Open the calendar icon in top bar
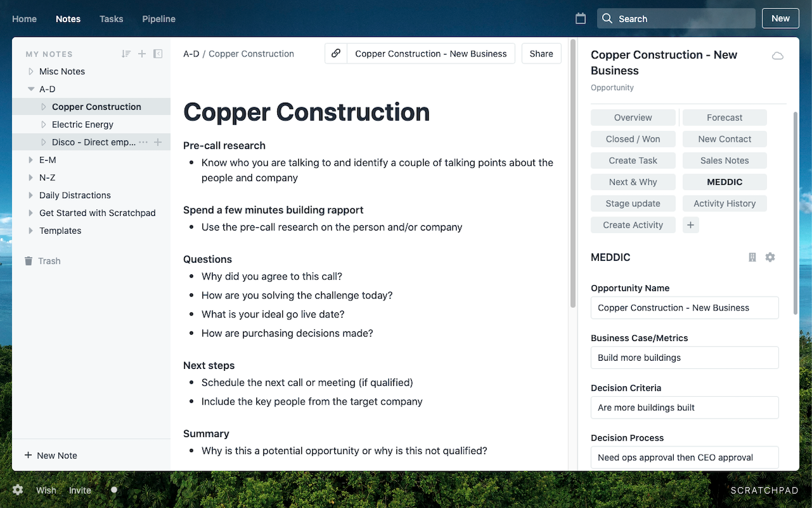The image size is (812, 508). (x=580, y=18)
